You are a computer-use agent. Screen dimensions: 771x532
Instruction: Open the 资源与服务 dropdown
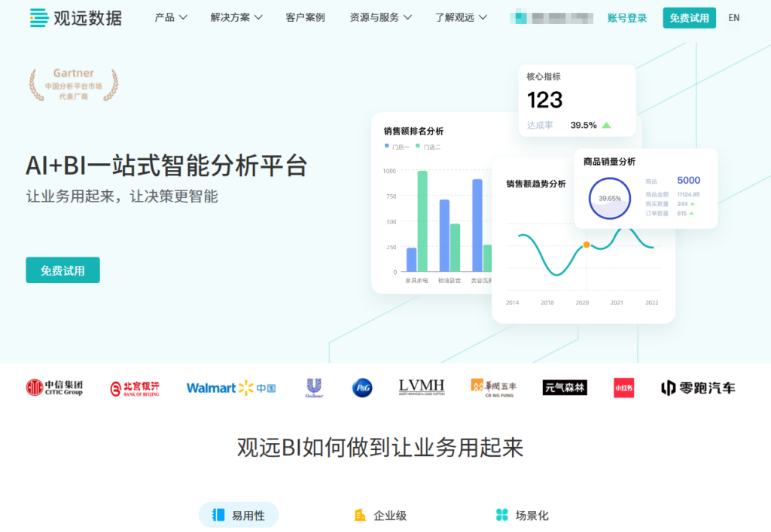[x=380, y=17]
